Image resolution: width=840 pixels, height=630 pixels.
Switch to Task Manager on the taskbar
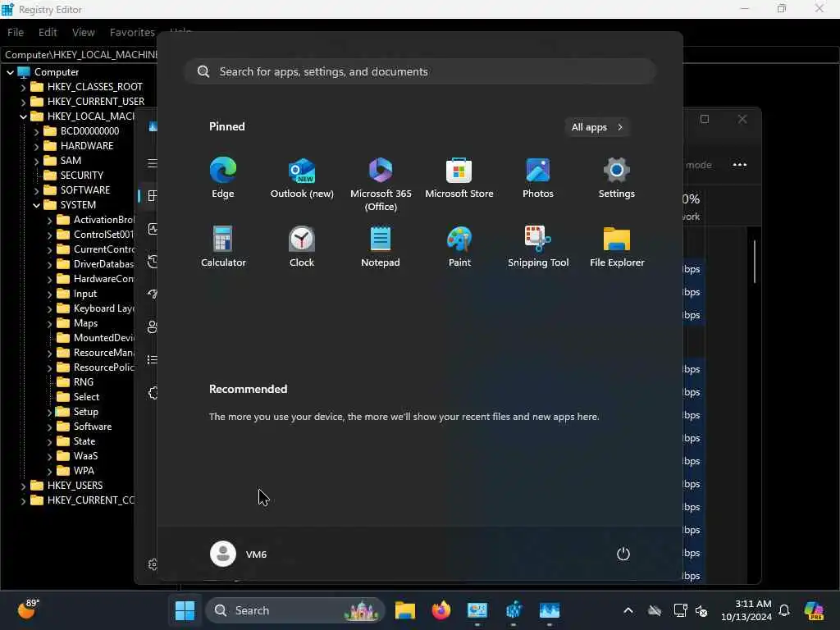(550, 610)
